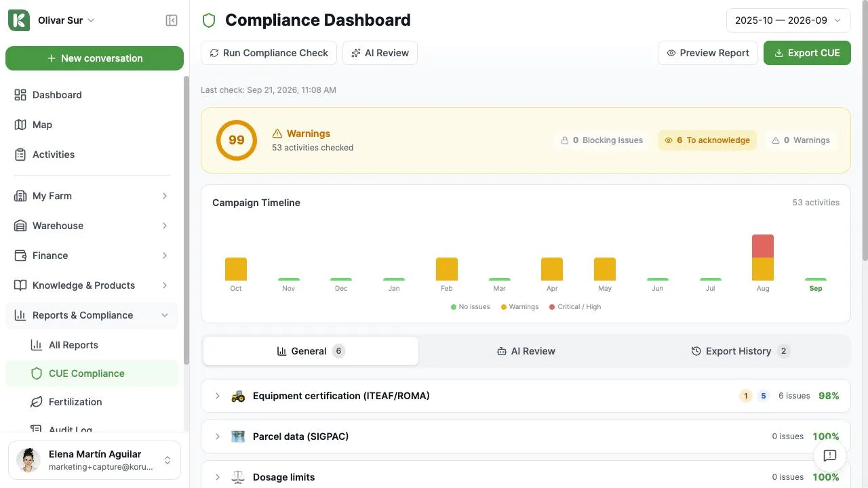Click the Koru logo icon
Viewport: 868px width, 488px height.
(x=19, y=20)
